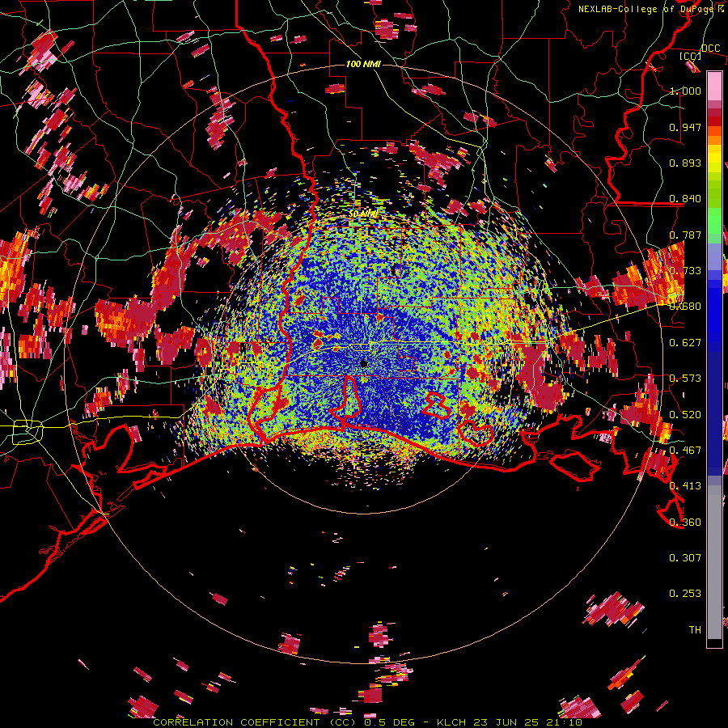Click the black radar site dot at the center
Screen dimensions: 728x728
364,363
